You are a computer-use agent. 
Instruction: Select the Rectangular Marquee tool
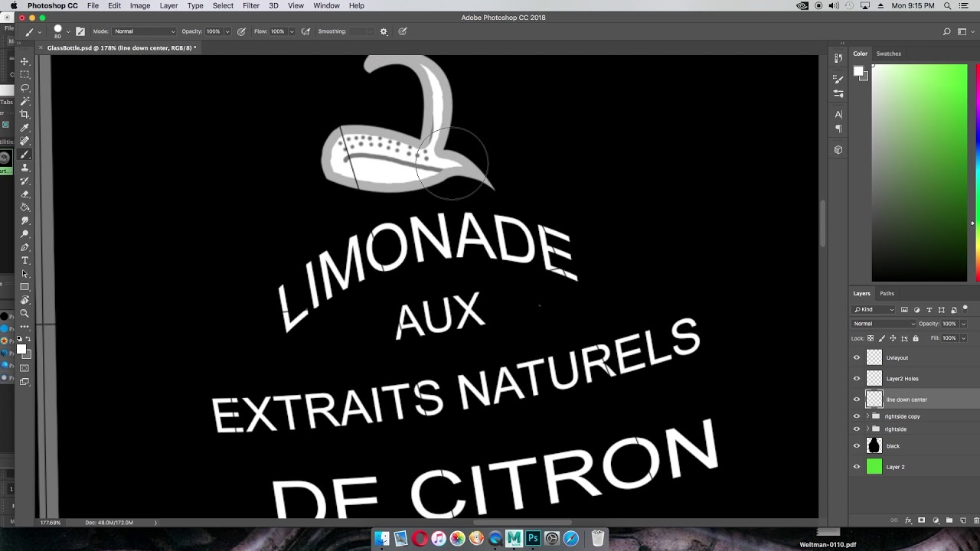click(x=24, y=74)
